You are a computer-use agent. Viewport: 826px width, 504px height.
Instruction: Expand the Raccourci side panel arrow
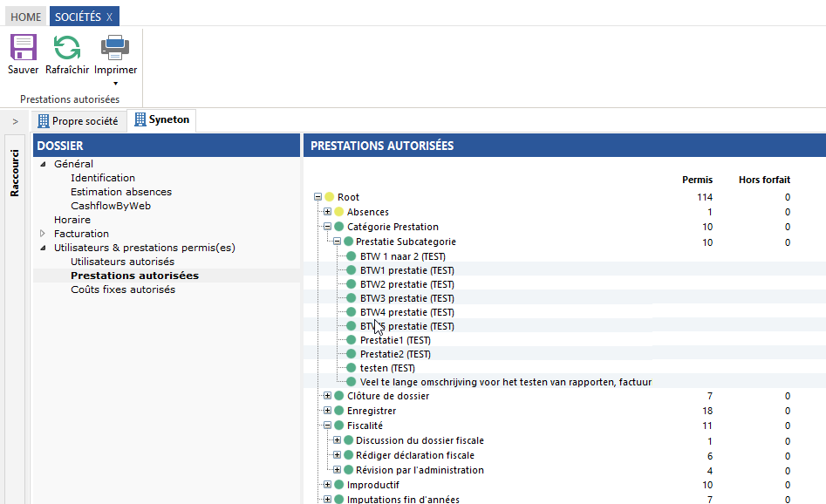(15, 121)
